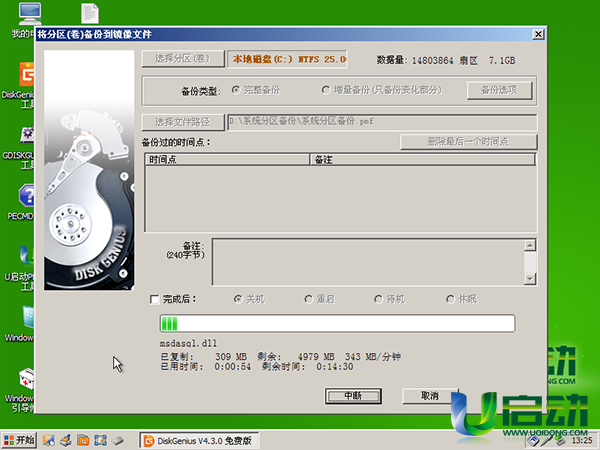
Task: Click the 0:00:54 elapsed time value
Action: tap(233, 367)
